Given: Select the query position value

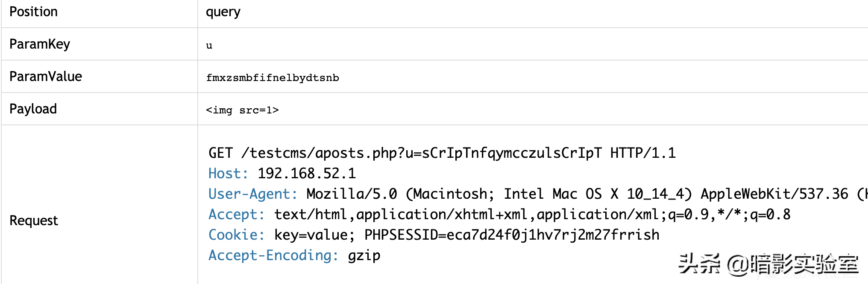Looking at the screenshot, I should (223, 12).
